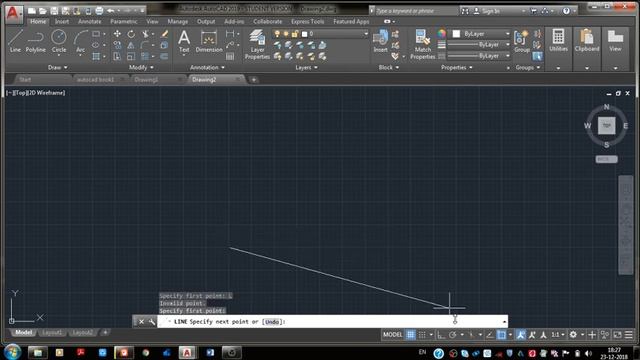Viewport: 640px width, 360px height.
Task: Switch to the Annotate ribbon tab
Action: coord(89,21)
